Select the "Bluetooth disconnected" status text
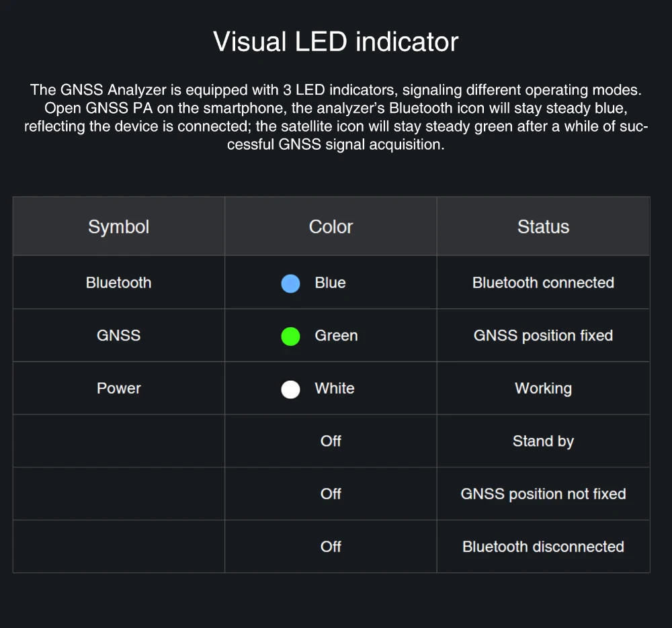Viewport: 672px width, 628px height. point(543,547)
